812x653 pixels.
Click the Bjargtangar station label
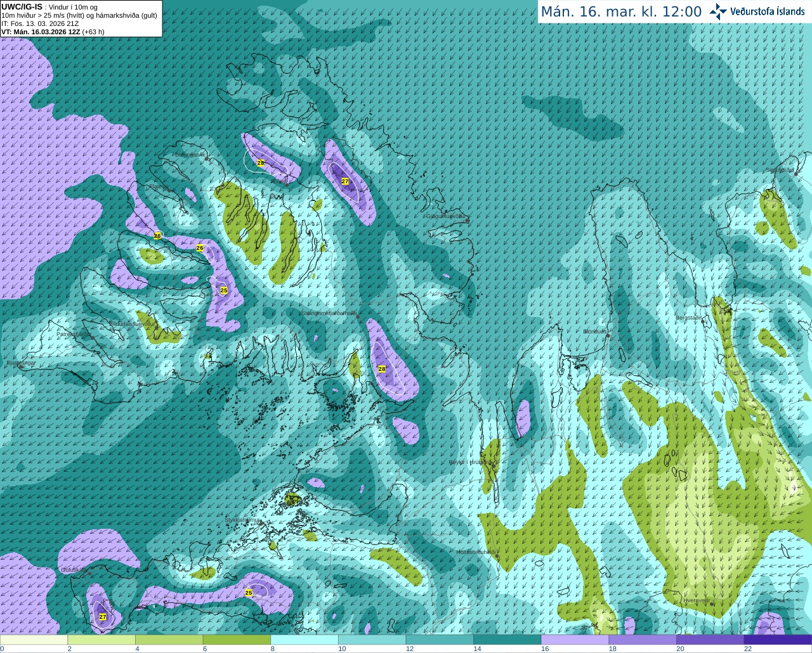(20, 363)
